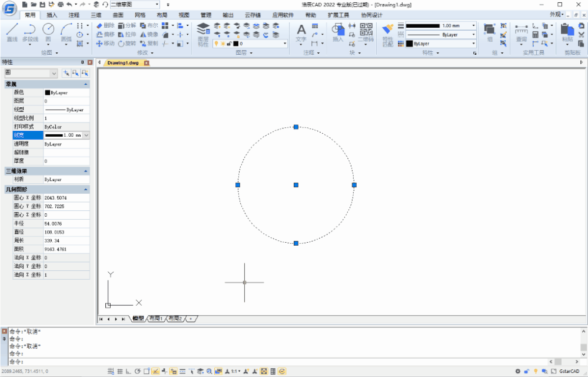Toggle object snap in status bar
588x377 pixels.
click(147, 371)
